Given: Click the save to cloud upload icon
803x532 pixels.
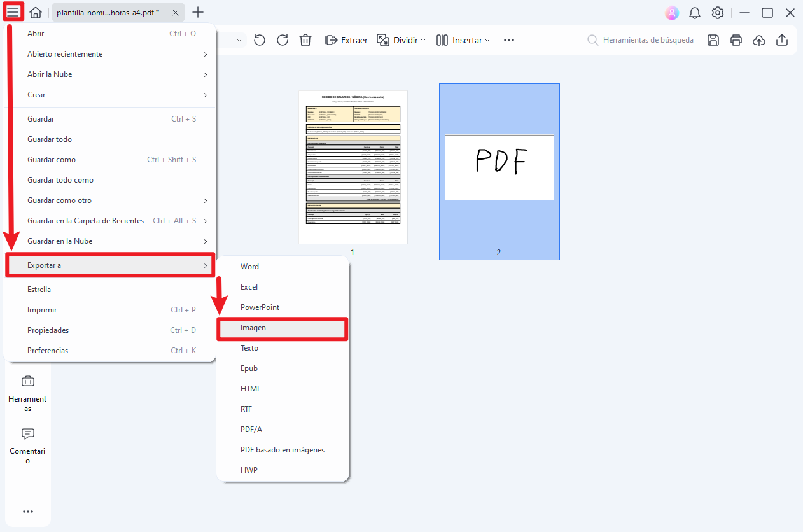Looking at the screenshot, I should 758,39.
